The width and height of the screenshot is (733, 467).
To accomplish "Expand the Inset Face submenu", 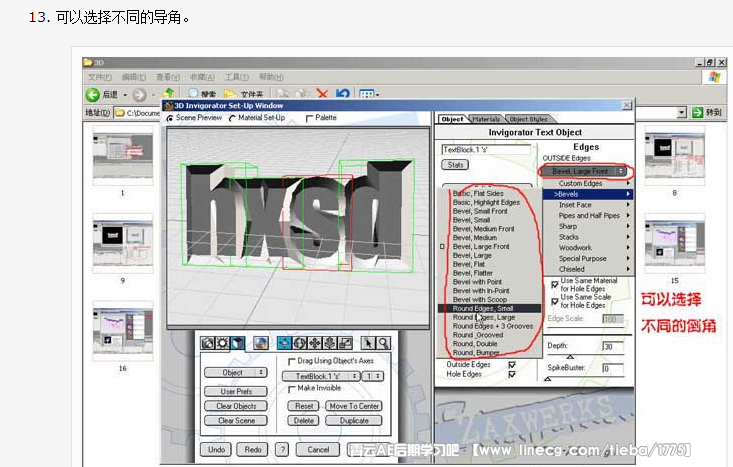I will (x=588, y=205).
